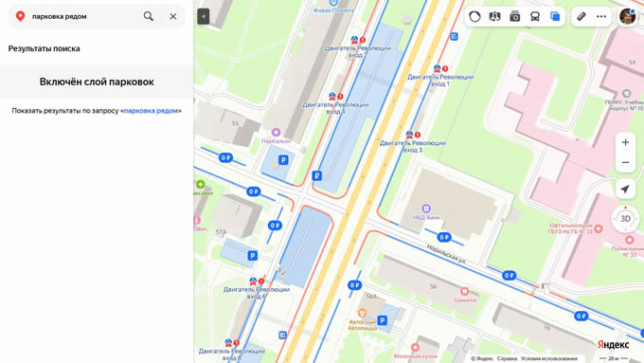The height and width of the screenshot is (363, 644).
Task: Open the user profile avatar
Action: coord(628,16)
